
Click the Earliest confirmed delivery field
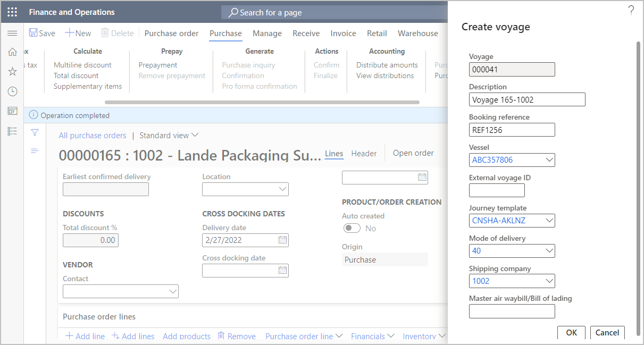(106, 189)
